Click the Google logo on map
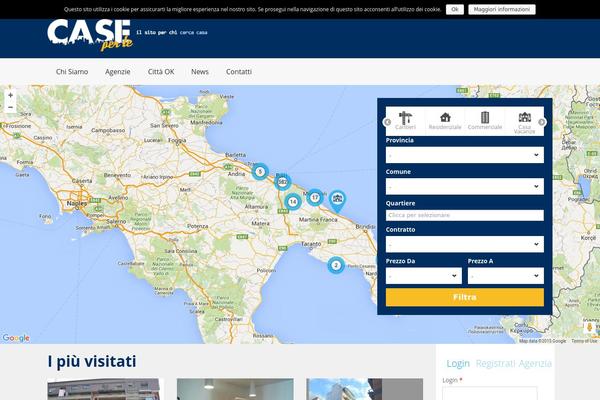 tap(16, 338)
